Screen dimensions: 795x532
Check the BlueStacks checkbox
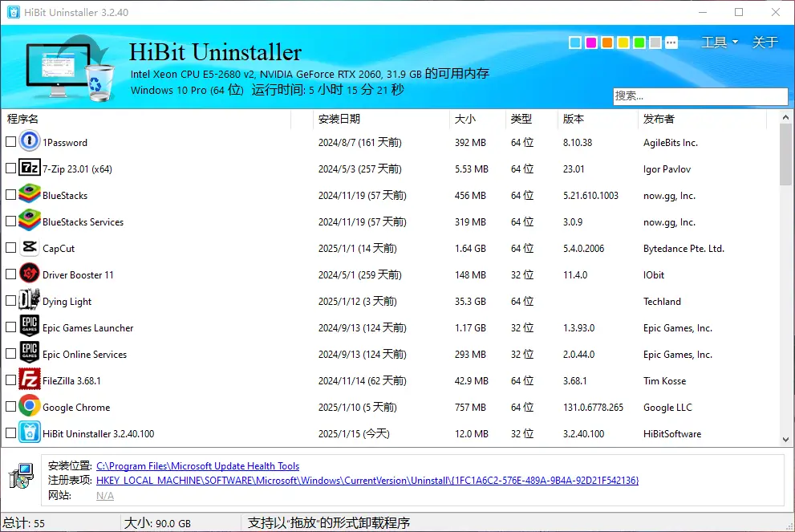tap(10, 195)
